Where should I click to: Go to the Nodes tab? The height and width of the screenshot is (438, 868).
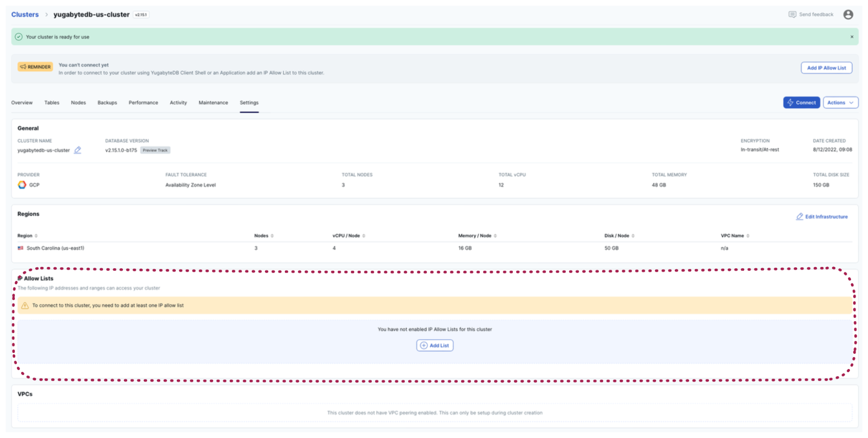78,102
